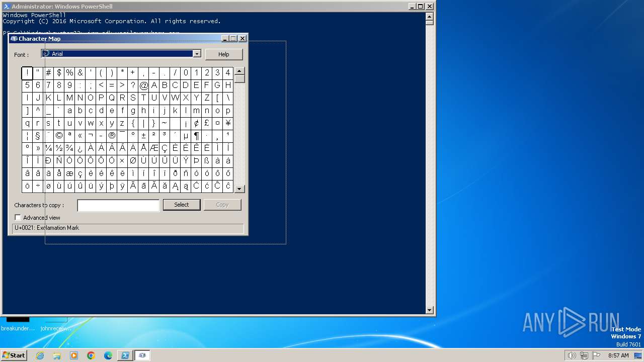
Task: Select the micro µ sign
Action: click(186, 136)
